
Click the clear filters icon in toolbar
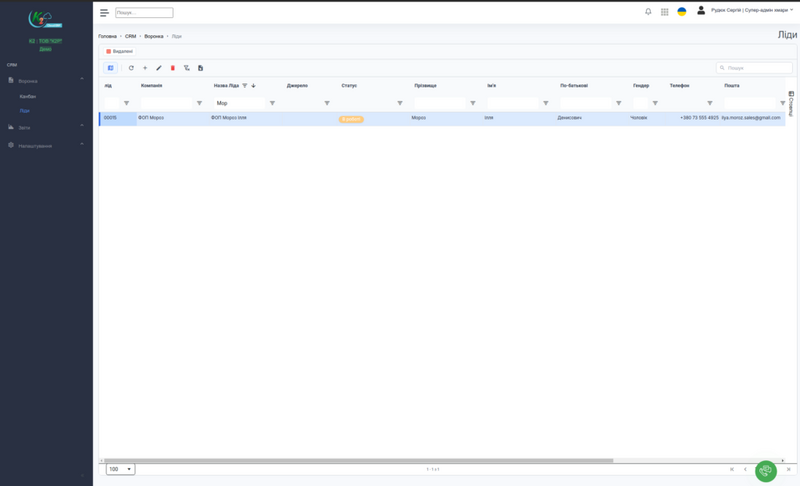[x=187, y=68]
